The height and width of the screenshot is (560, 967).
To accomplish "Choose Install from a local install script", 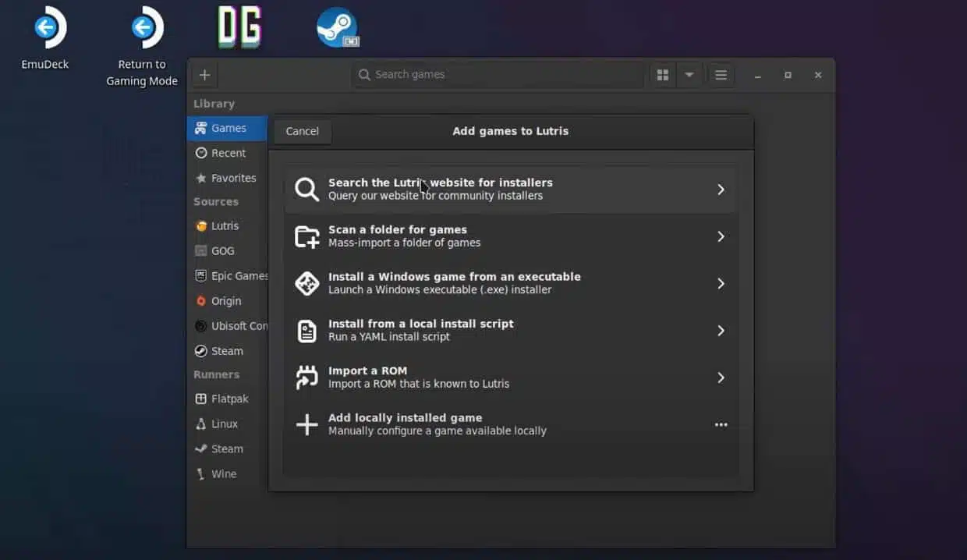I will [510, 330].
